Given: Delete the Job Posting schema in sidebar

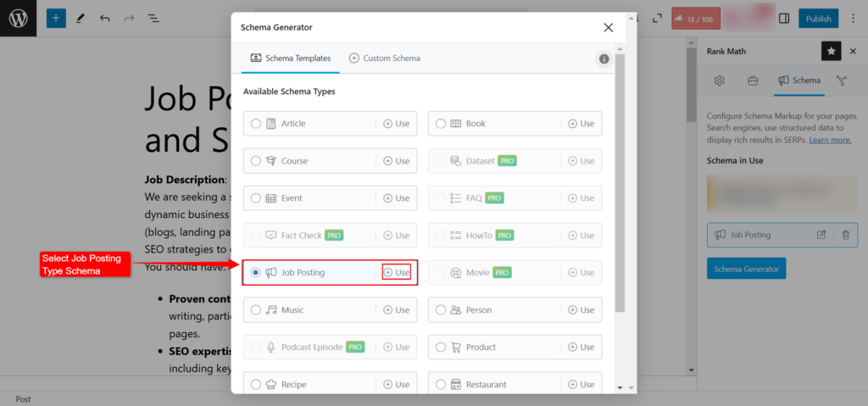Looking at the screenshot, I should 845,235.
